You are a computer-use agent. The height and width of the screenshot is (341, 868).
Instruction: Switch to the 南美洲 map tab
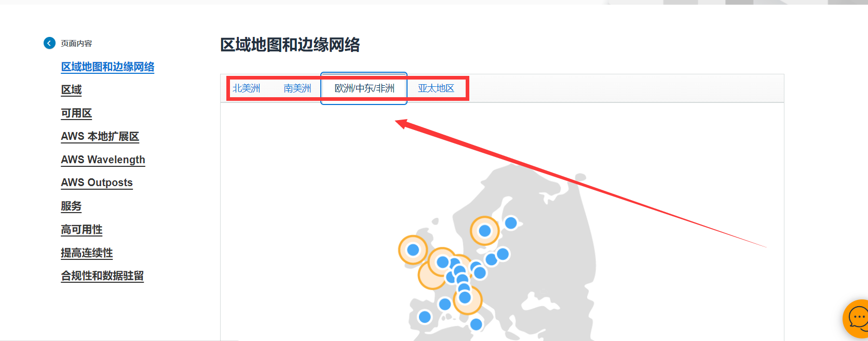click(297, 88)
